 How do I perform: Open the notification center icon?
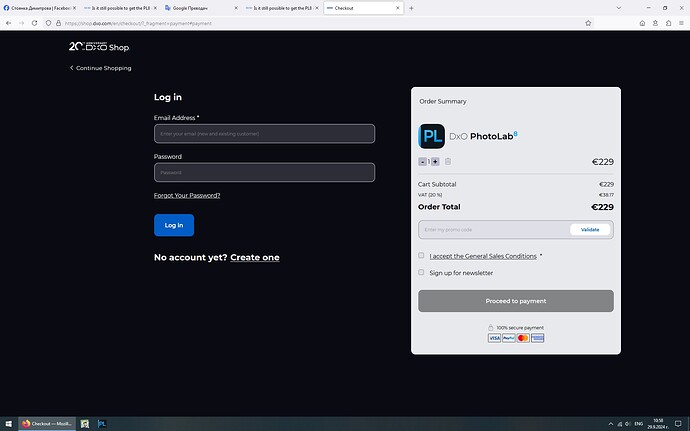click(678, 424)
